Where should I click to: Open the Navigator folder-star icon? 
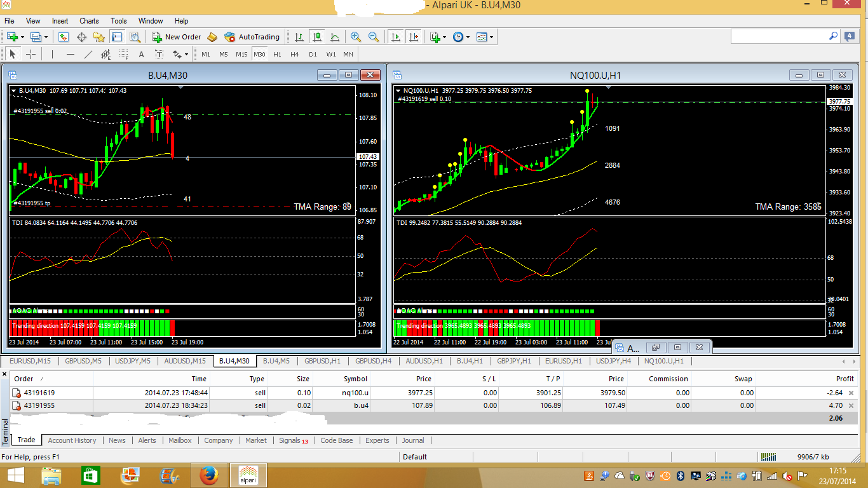(x=99, y=37)
